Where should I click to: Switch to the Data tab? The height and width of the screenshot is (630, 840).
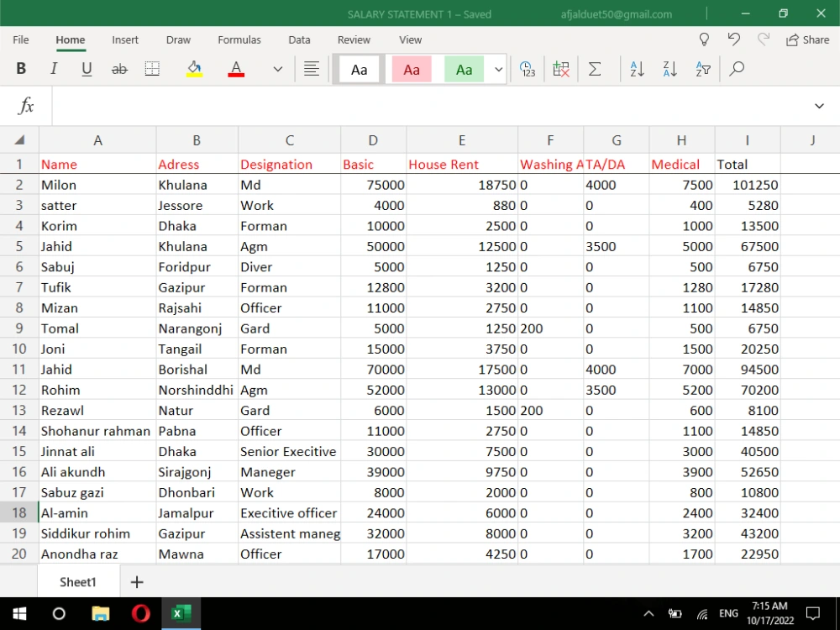point(299,39)
